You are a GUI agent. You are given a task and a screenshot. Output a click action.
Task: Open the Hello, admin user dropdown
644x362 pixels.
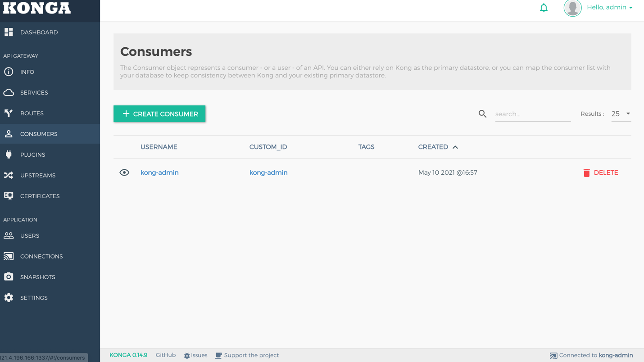(x=609, y=7)
